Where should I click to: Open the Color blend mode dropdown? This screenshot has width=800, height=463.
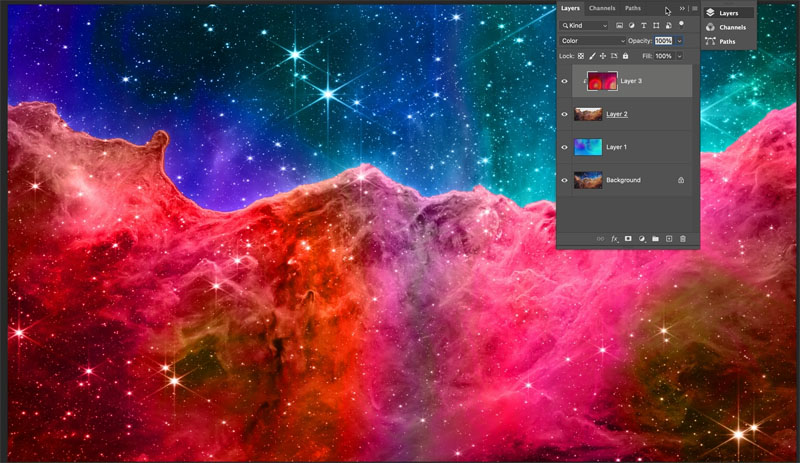click(592, 41)
